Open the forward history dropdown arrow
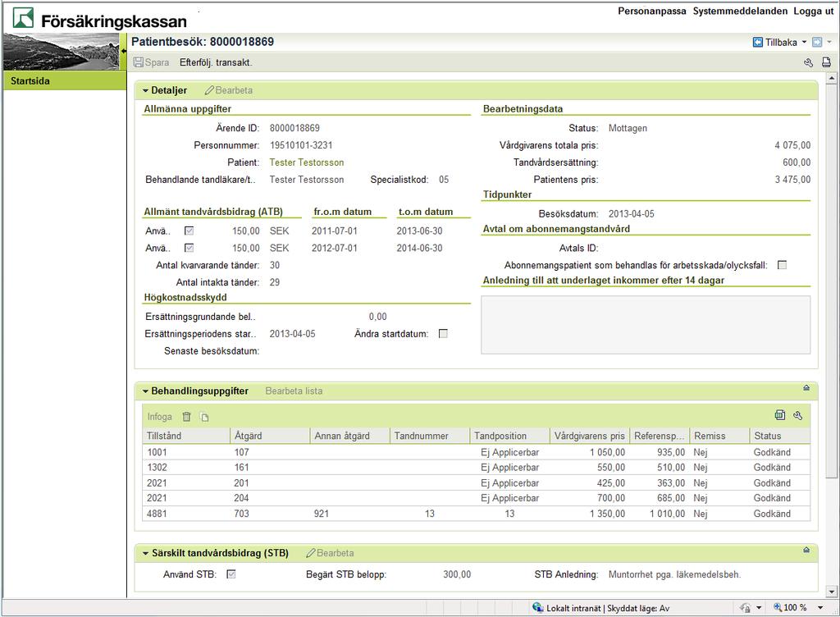This screenshot has width=840, height=617. pyautogui.click(x=829, y=43)
